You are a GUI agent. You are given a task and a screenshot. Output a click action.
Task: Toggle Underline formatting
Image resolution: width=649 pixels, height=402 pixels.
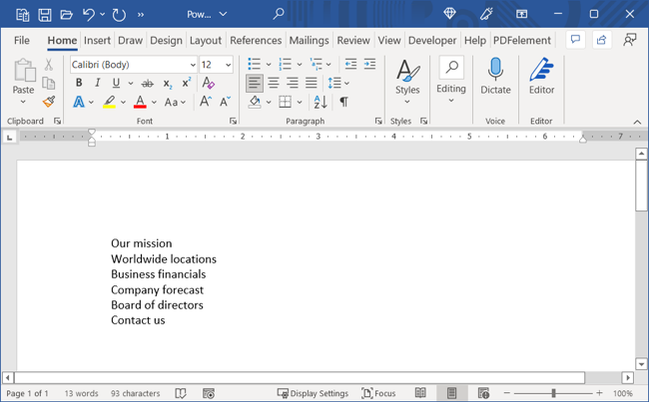click(116, 83)
